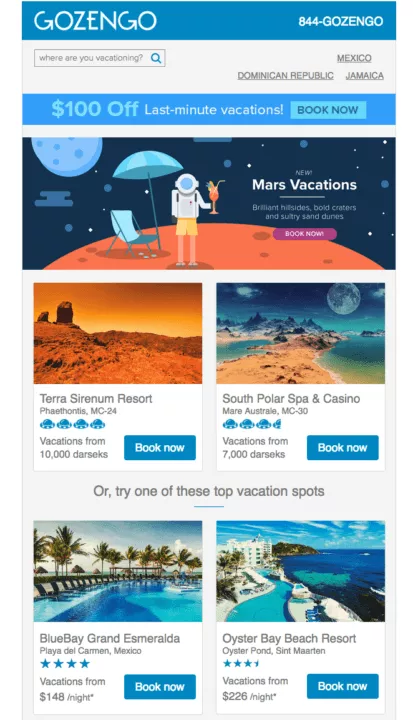Open the Mexico destination link
This screenshot has height=720, width=413.
(x=354, y=58)
